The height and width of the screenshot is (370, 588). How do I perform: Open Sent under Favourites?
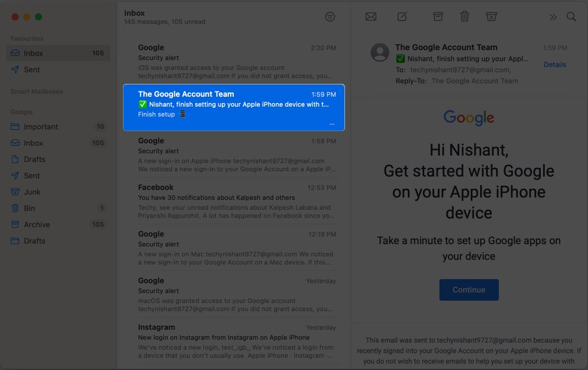point(58,70)
